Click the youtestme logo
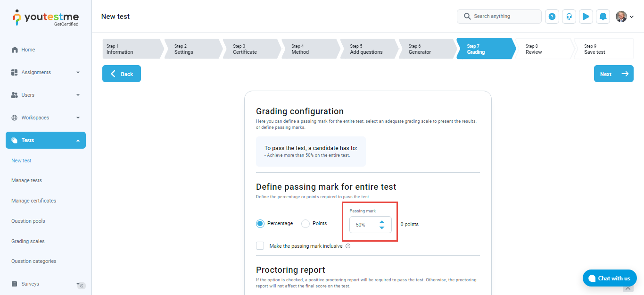Image resolution: width=644 pixels, height=295 pixels. click(46, 18)
